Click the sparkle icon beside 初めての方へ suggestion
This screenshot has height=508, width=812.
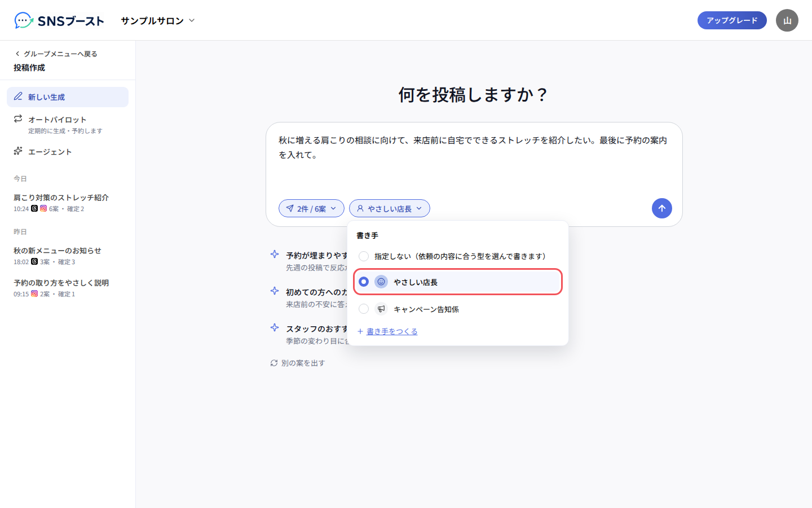(275, 291)
